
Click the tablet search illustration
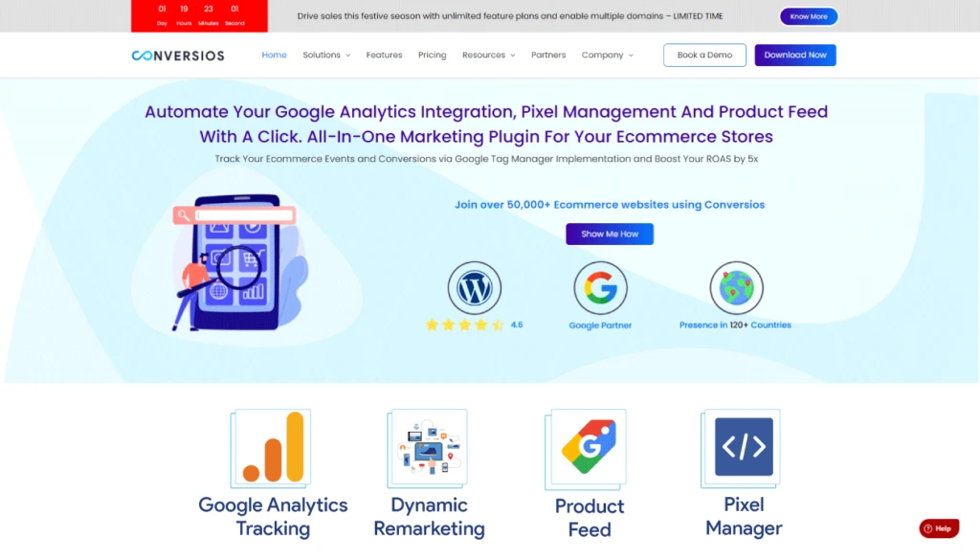tap(238, 262)
